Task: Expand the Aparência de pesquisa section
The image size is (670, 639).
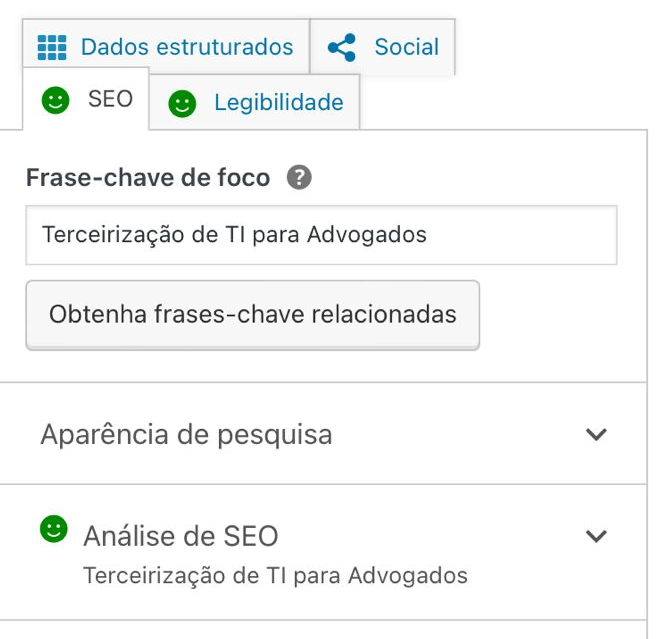Action: pos(187,435)
